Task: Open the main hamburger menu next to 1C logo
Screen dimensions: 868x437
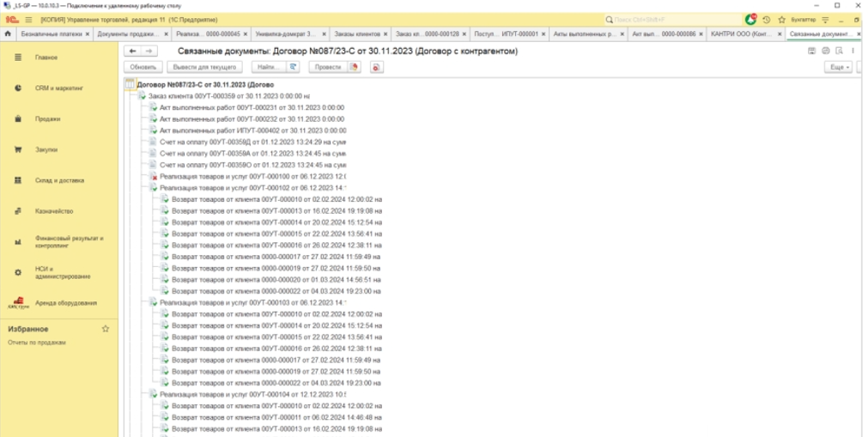Action: (29, 19)
